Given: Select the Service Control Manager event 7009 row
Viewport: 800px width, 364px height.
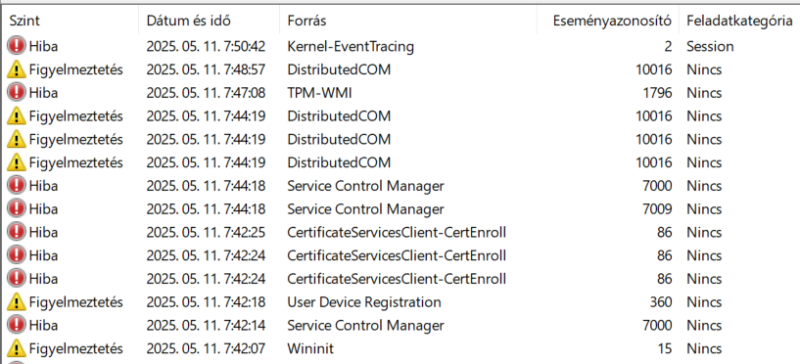Looking at the screenshot, I should pos(400,209).
